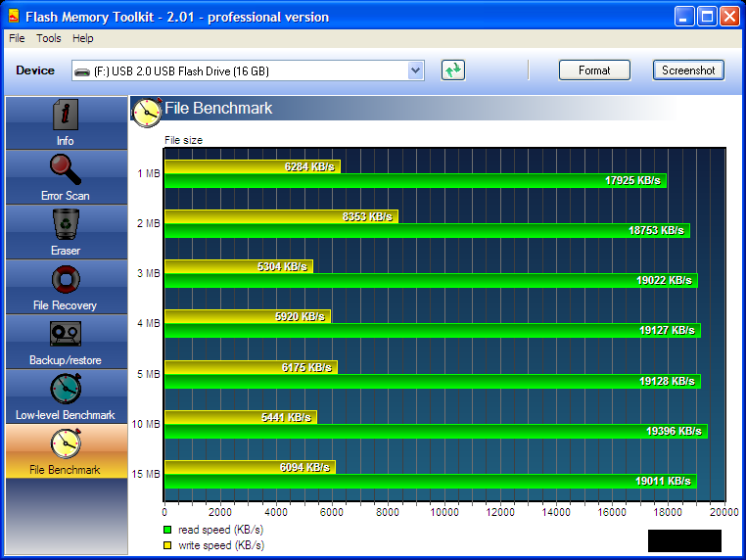This screenshot has height=560, width=746.
Task: Open the USB Flash Drive combo box
Action: [x=248, y=70]
